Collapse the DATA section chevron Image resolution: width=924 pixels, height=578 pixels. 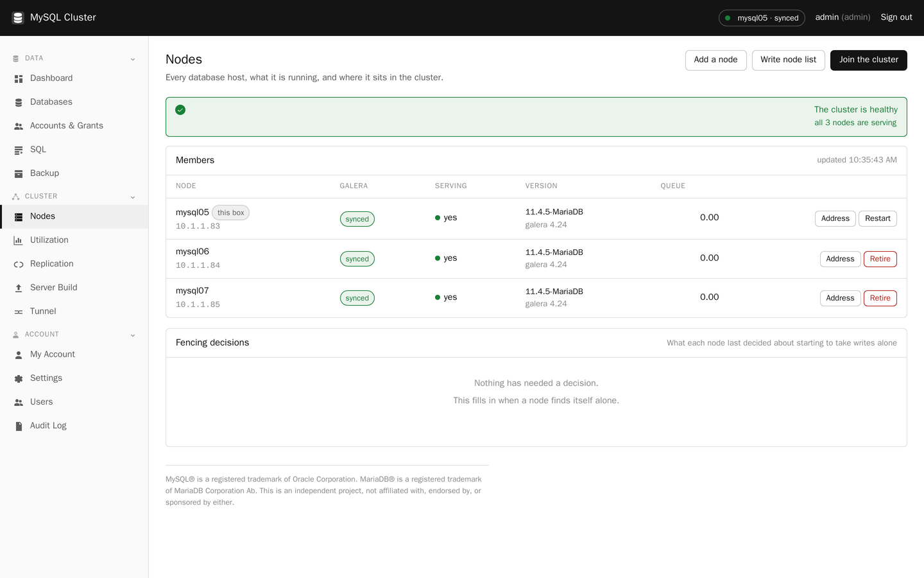point(133,59)
